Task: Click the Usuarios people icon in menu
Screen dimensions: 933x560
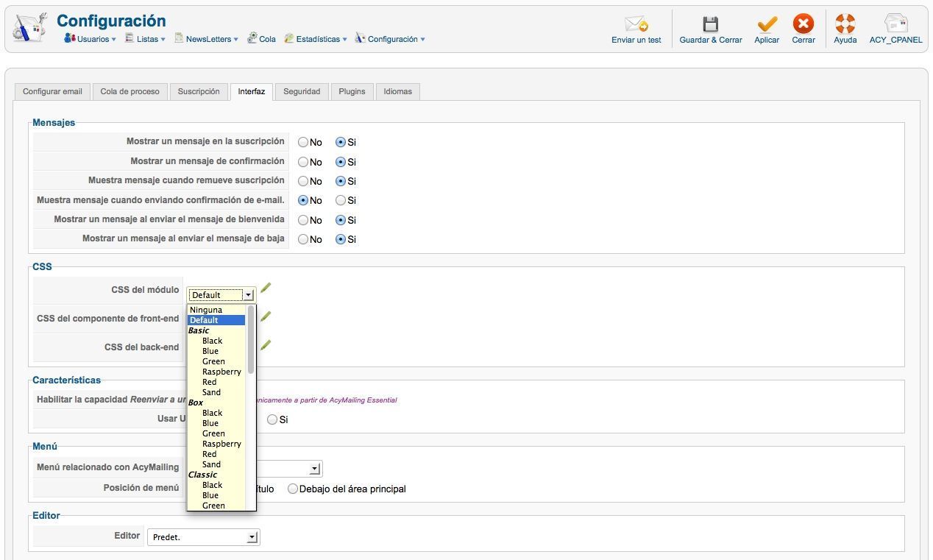Action: (70, 38)
